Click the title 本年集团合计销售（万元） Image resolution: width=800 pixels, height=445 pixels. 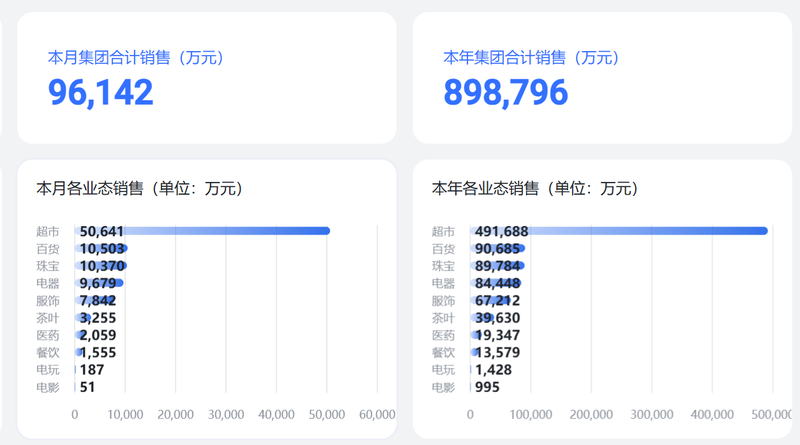tap(532, 57)
